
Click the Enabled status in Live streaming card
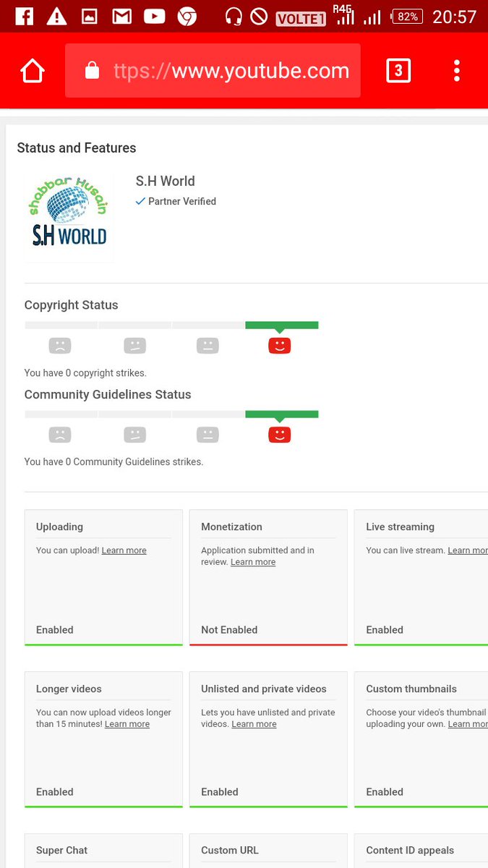[385, 630]
